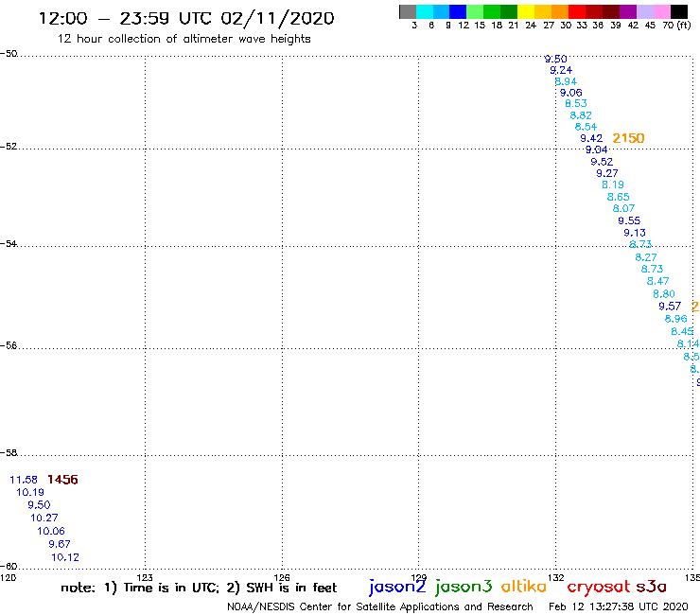The width and height of the screenshot is (700, 615).
Task: Click the 9.57 wave height reading
Action: (x=670, y=306)
